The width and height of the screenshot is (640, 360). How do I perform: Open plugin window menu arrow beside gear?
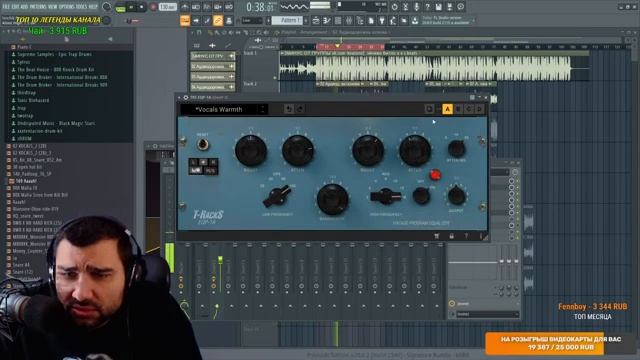pos(180,98)
